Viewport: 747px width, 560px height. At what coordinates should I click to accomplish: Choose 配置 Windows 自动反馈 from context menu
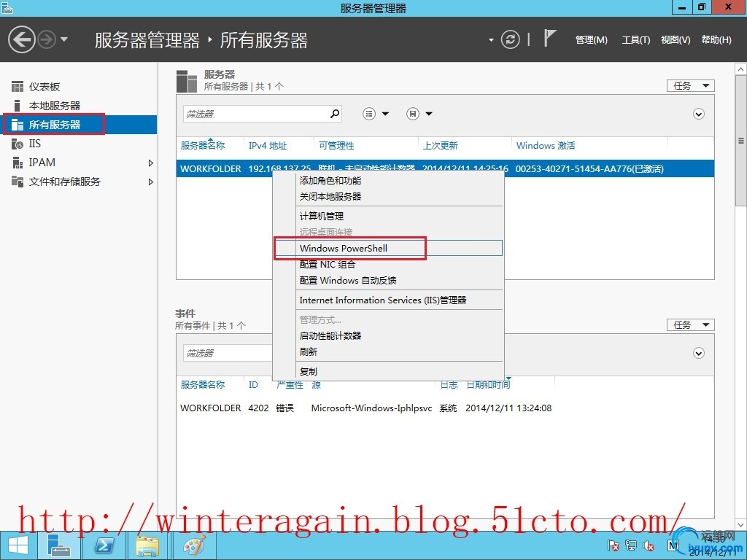348,281
